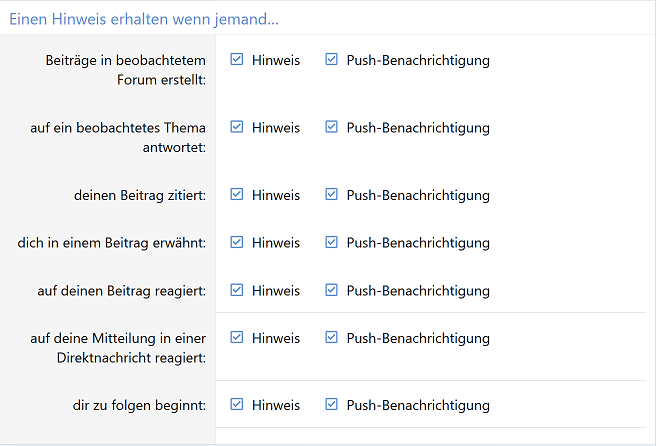656x446 pixels.
Task: Uncheck Hinweis for posts in watched forum
Action: tap(237, 60)
